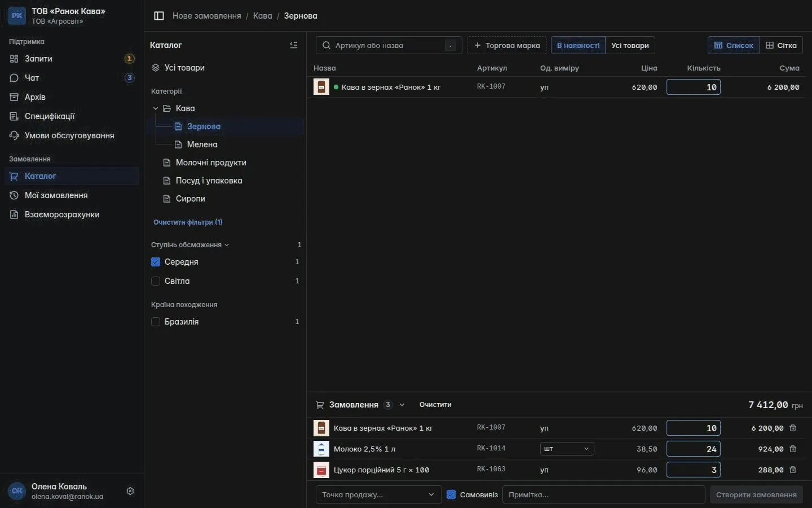The image size is (812, 508).
Task: Click Створити замовлення button
Action: [x=756, y=494]
